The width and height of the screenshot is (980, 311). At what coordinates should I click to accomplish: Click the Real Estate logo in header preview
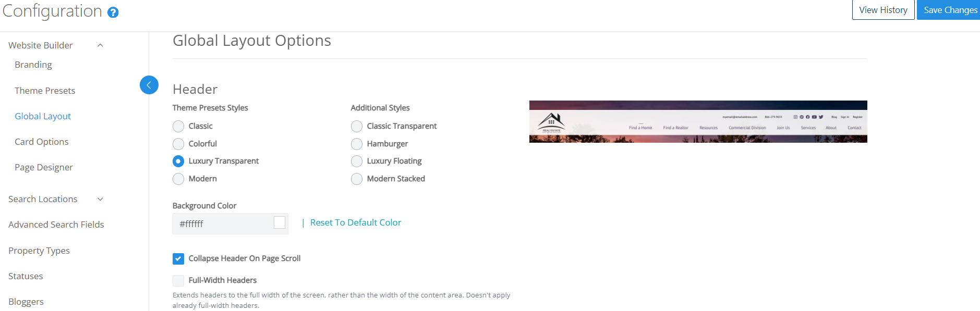coord(552,121)
